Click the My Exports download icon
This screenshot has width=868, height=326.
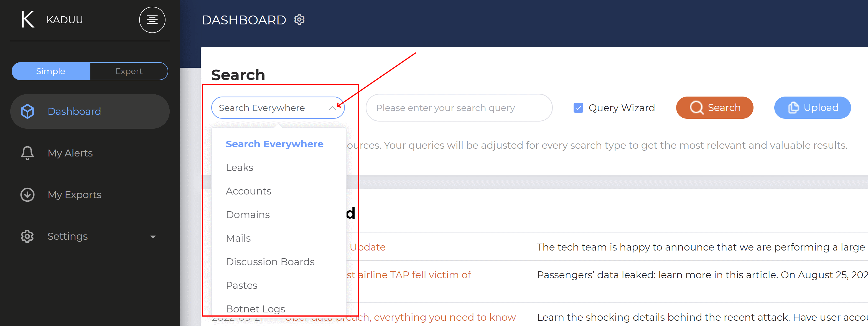pos(27,194)
